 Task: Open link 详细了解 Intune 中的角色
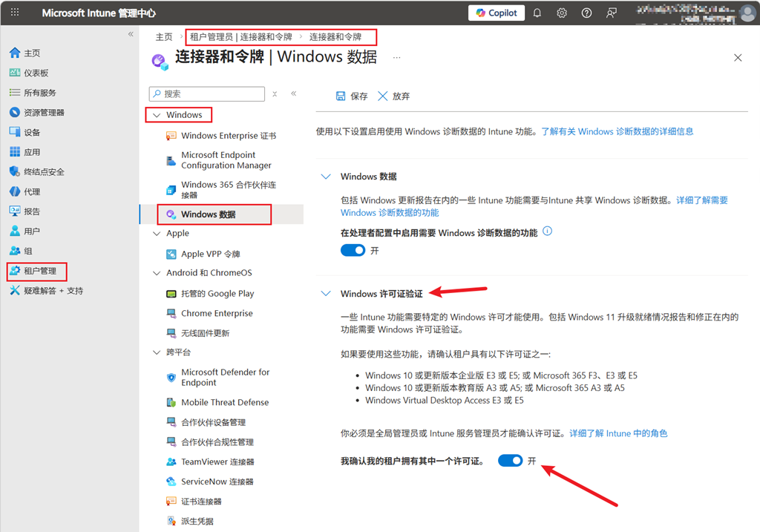pos(618,433)
